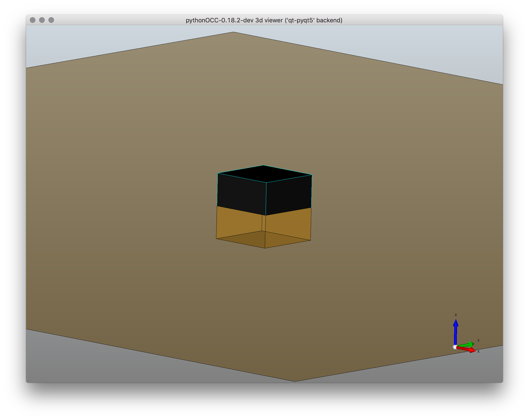The height and width of the screenshot is (420, 529).
Task: Zoom the pythonOCC viewer window
Action: coord(51,20)
